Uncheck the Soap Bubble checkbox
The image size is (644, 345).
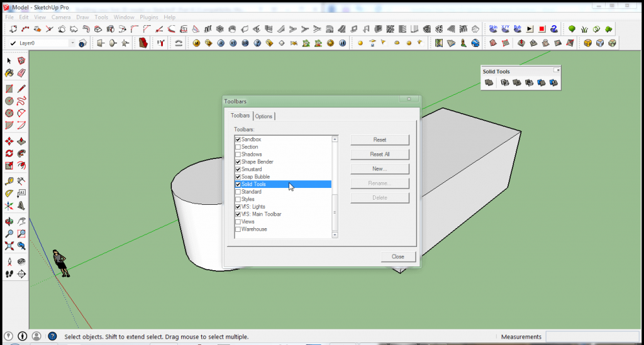[x=238, y=177]
